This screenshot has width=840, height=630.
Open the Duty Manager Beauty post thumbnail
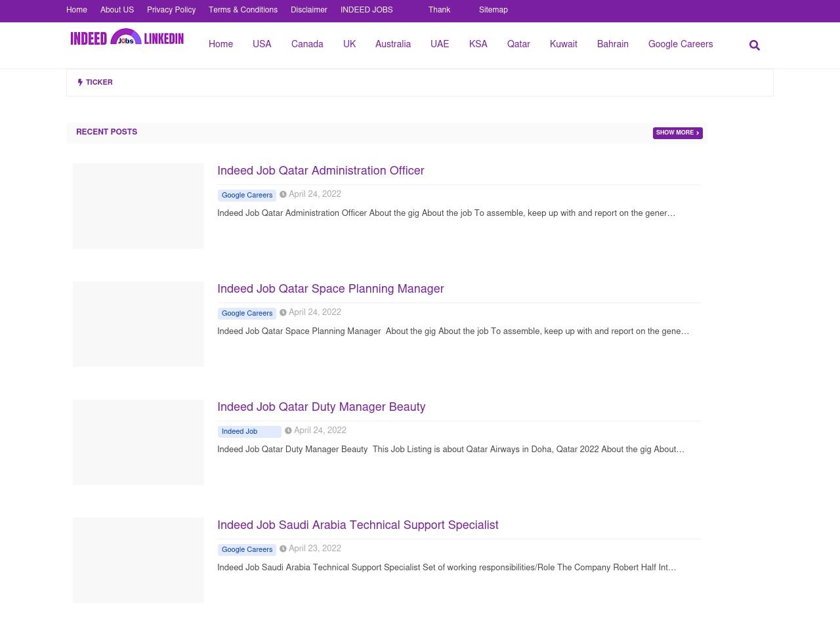(138, 442)
